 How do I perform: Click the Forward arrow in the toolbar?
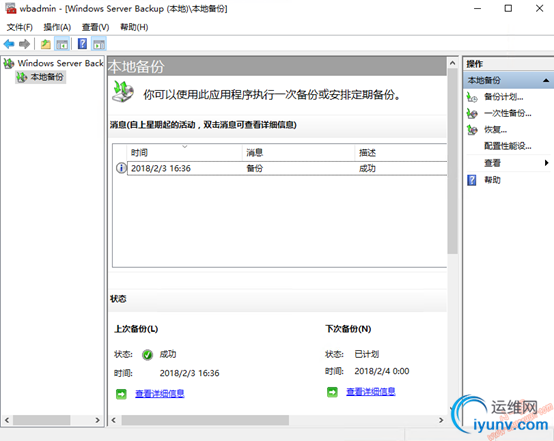point(24,44)
